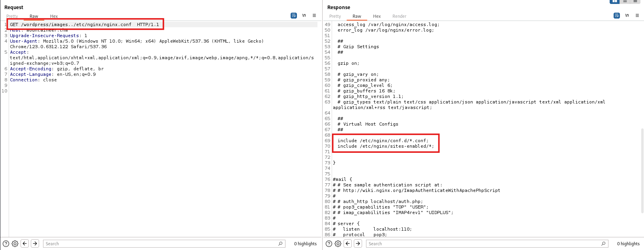The image size is (644, 250).
Task: Open Response search settings gear
Action: click(338, 244)
